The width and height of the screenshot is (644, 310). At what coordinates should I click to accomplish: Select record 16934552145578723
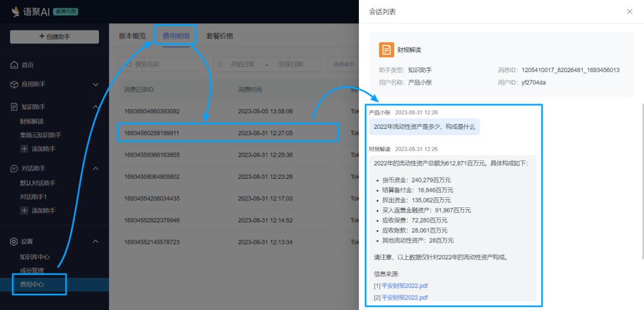click(x=151, y=242)
